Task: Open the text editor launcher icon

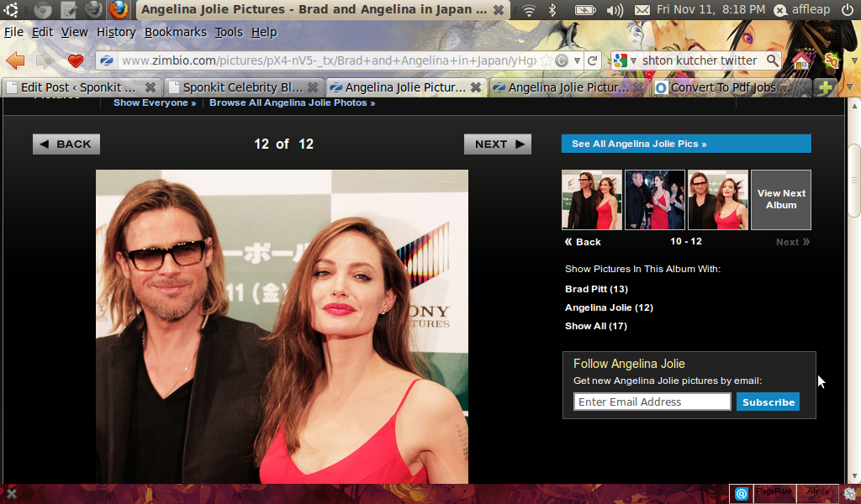Action: [69, 9]
